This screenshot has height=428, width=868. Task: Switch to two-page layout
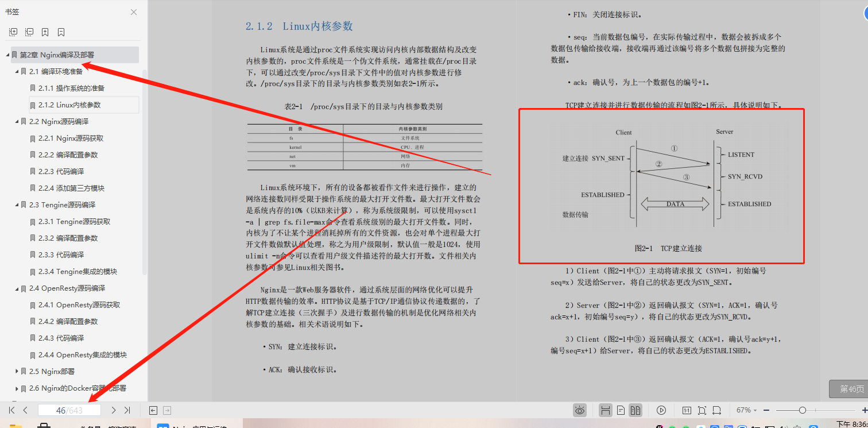pos(635,410)
